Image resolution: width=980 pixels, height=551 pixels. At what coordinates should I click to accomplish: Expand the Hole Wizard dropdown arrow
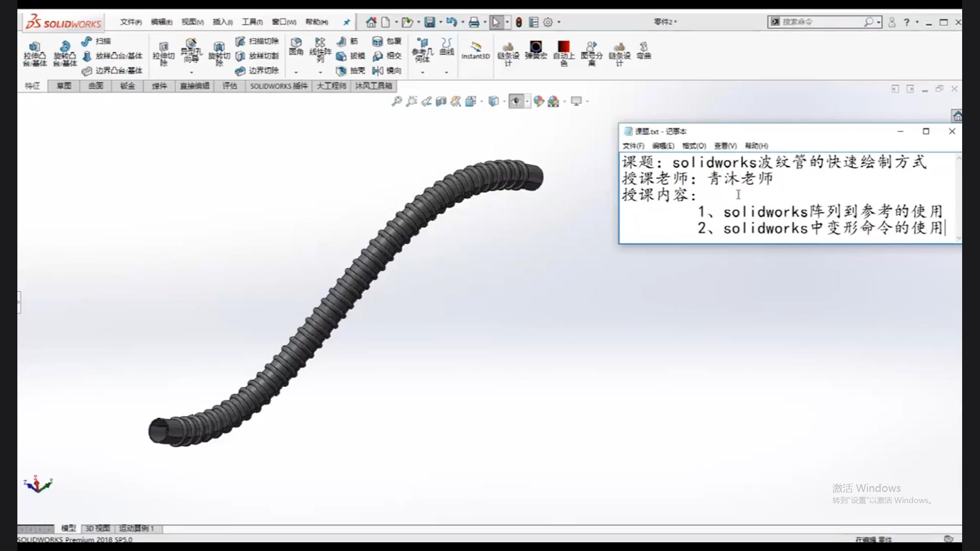point(191,72)
